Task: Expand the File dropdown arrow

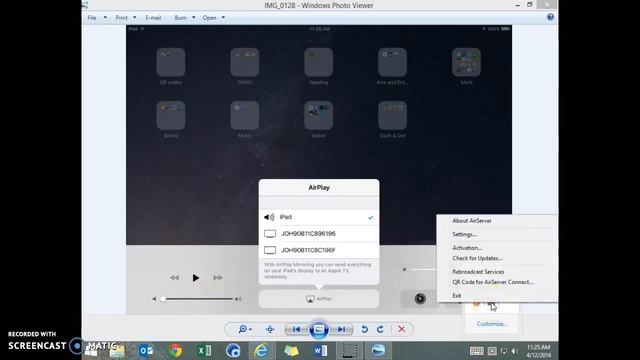Action: pos(105,18)
